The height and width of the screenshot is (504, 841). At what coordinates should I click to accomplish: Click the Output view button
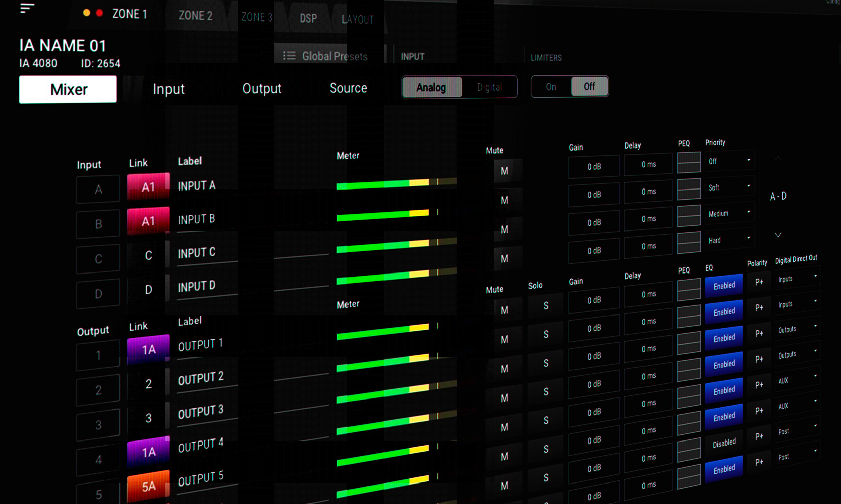[x=261, y=89]
